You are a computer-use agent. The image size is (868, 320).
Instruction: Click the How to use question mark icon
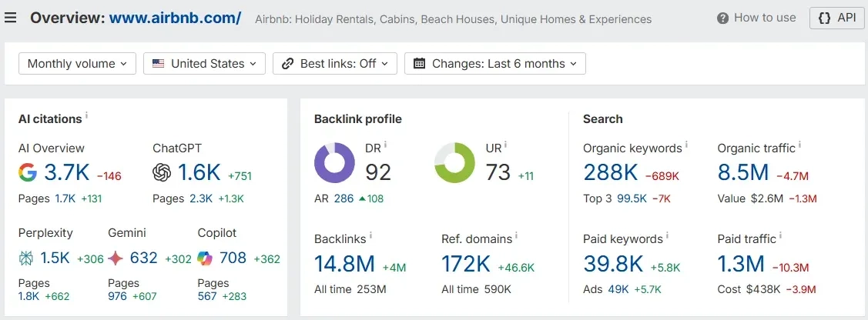pyautogui.click(x=722, y=18)
